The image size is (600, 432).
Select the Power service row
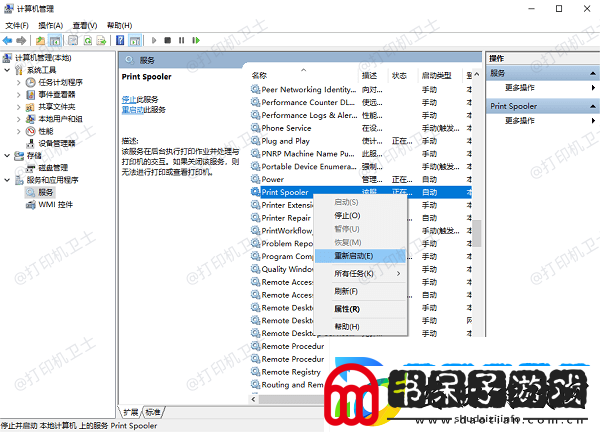361,179
